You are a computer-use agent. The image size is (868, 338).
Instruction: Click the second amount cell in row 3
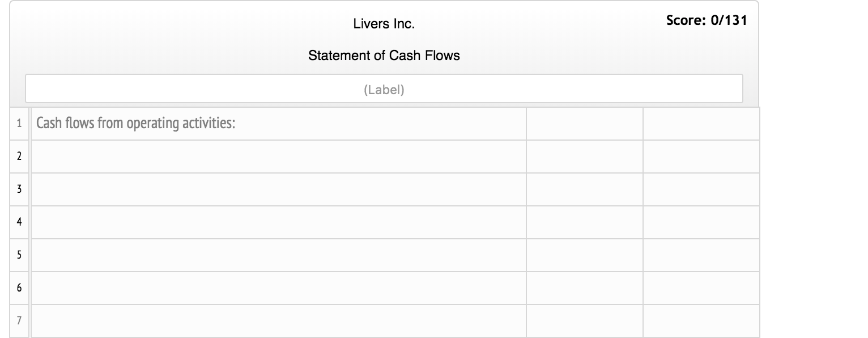tap(701, 189)
